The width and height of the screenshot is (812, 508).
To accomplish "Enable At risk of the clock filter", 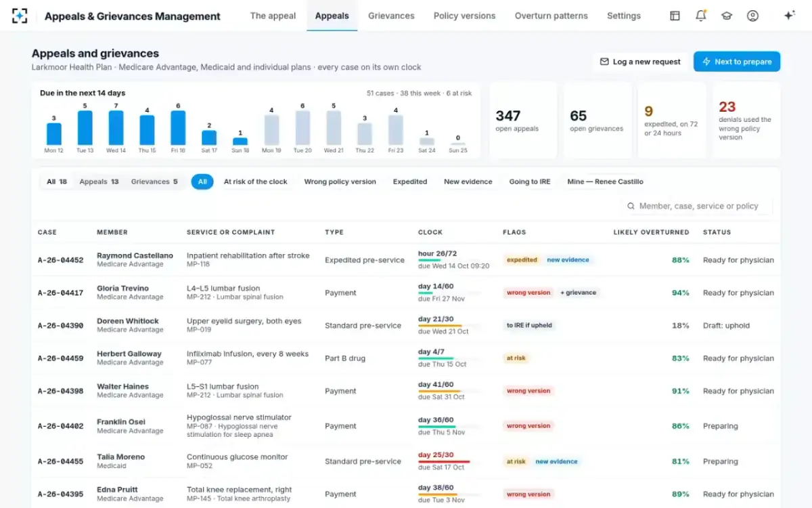I will [x=256, y=182].
